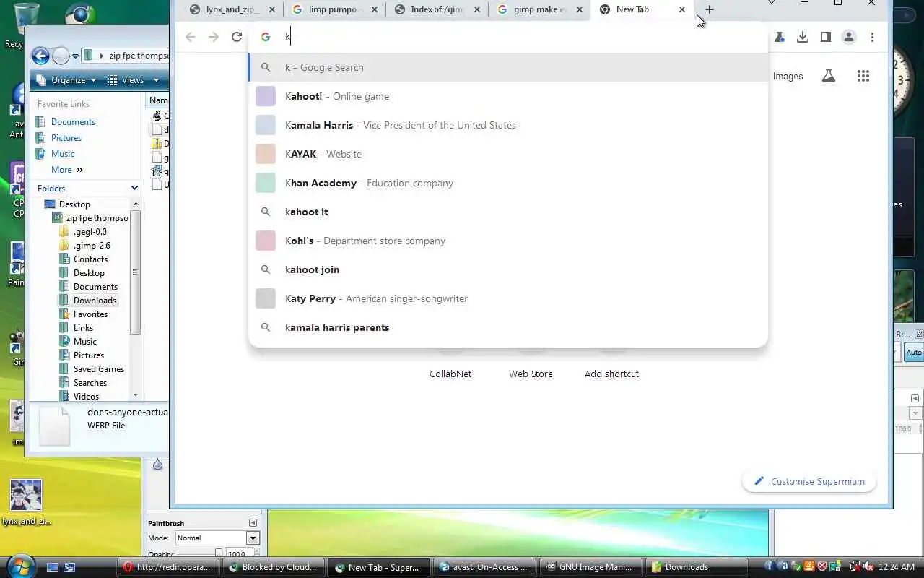This screenshot has height=578, width=924.
Task: Select Downloads in folder tree
Action: (x=95, y=301)
